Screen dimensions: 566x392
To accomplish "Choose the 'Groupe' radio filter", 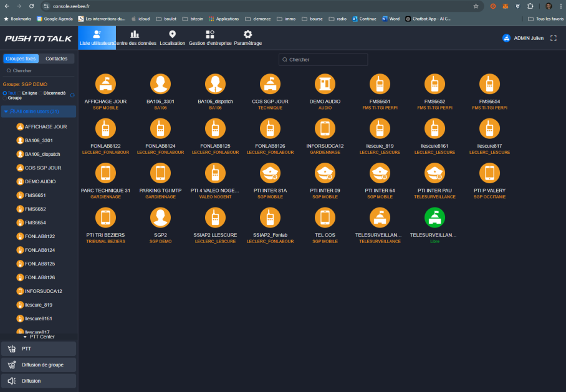I will (x=6, y=98).
